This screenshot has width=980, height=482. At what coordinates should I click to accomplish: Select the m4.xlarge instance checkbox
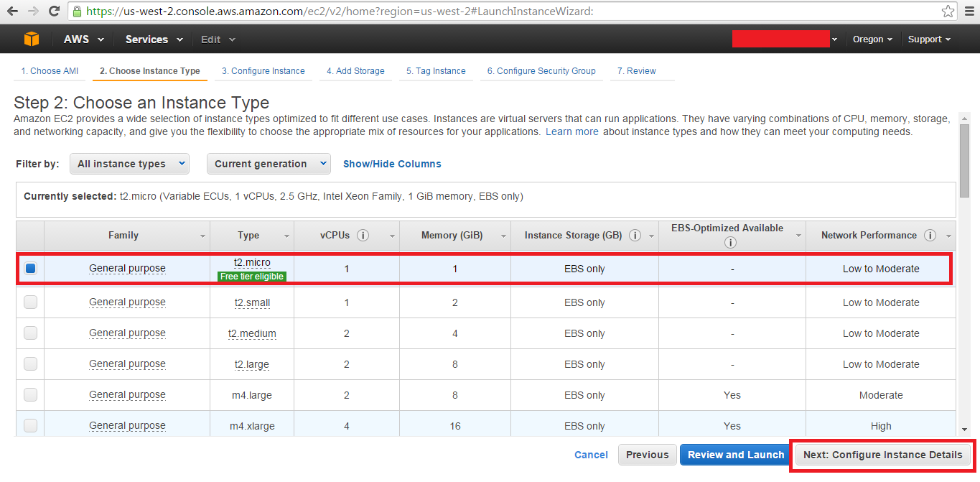pyautogui.click(x=30, y=426)
